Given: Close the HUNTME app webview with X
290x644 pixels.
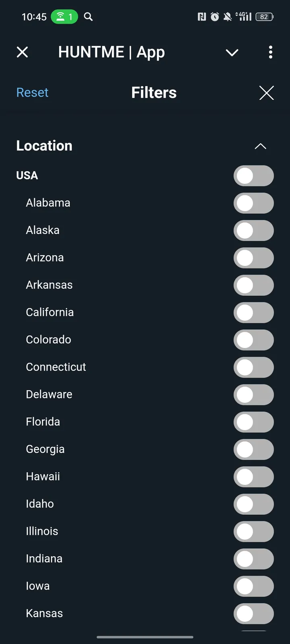Looking at the screenshot, I should coord(23,52).
